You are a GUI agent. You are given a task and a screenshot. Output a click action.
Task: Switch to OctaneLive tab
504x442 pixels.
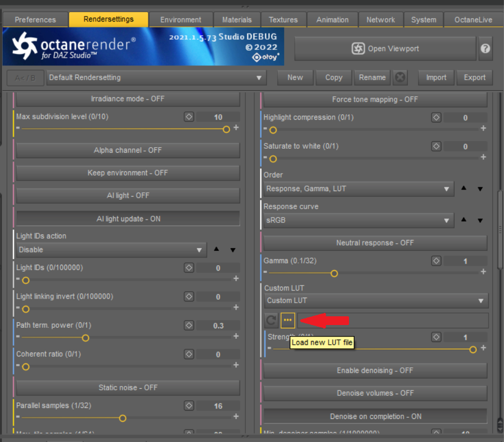(473, 20)
